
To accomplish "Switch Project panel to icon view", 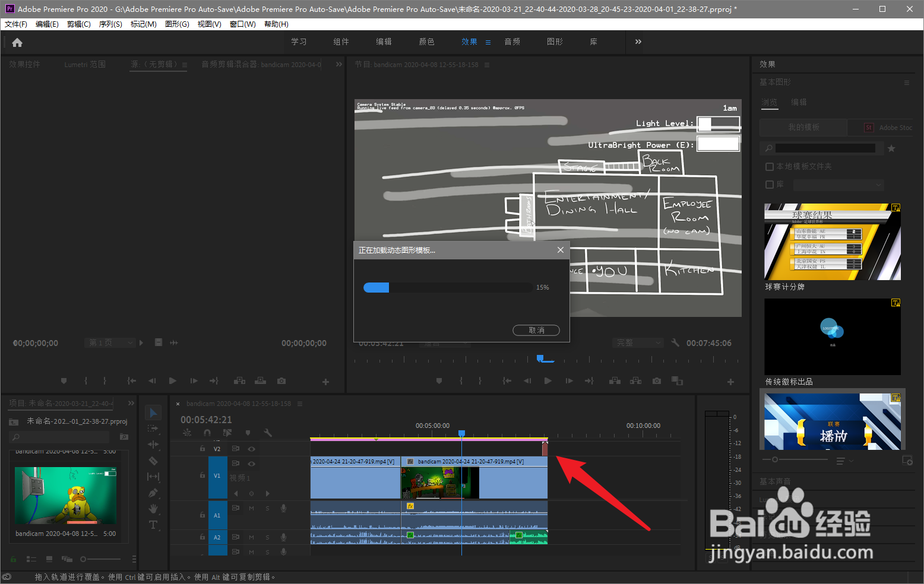I will pyautogui.click(x=49, y=559).
